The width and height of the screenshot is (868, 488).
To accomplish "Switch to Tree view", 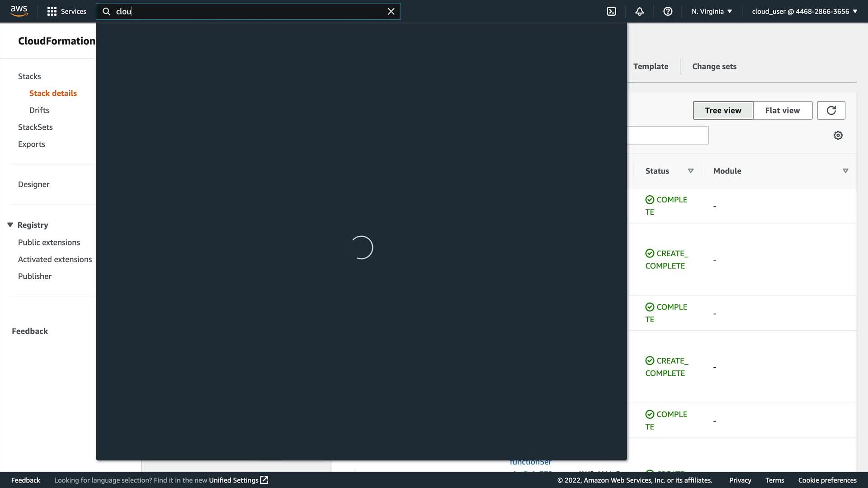I will tap(722, 110).
